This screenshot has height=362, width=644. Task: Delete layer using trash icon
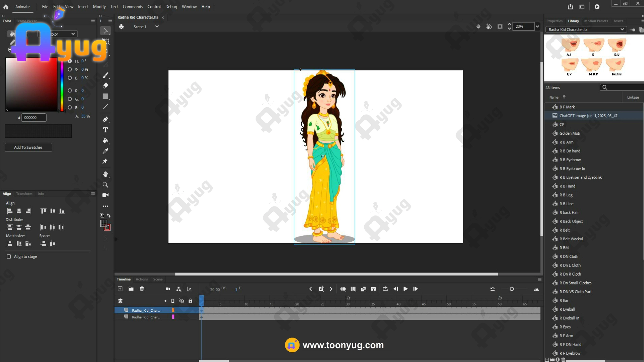(x=142, y=289)
